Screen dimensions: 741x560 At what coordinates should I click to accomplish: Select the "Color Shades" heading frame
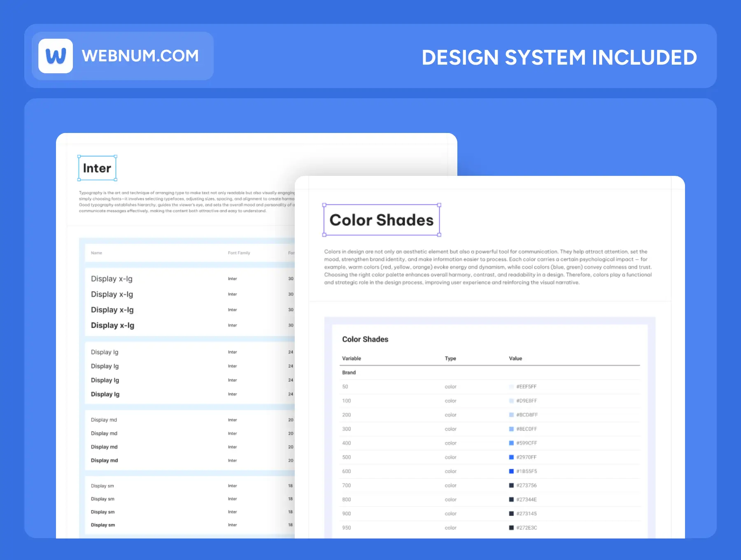381,220
